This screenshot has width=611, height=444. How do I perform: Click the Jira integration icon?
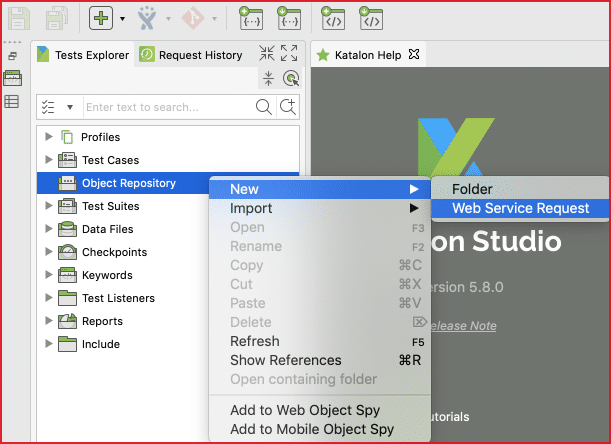click(x=147, y=18)
